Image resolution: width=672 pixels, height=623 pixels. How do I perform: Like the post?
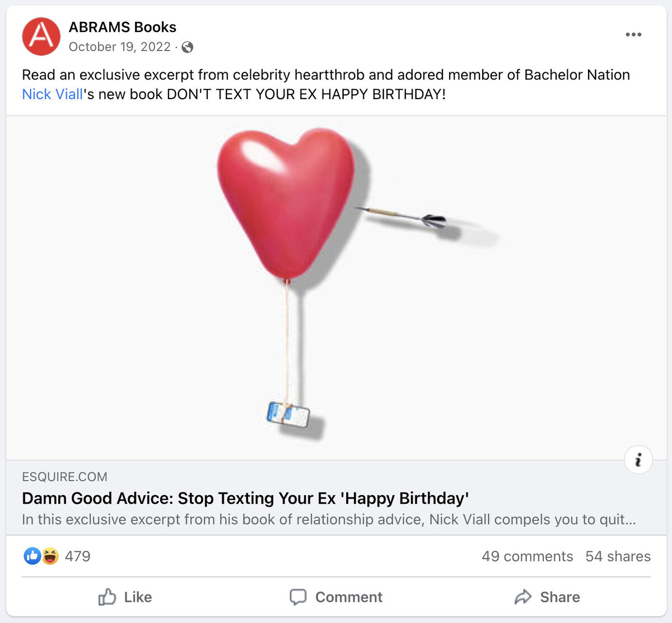[x=125, y=597]
